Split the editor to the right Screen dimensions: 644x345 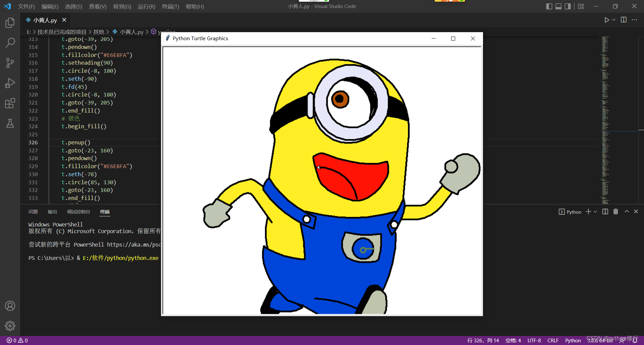click(x=624, y=20)
